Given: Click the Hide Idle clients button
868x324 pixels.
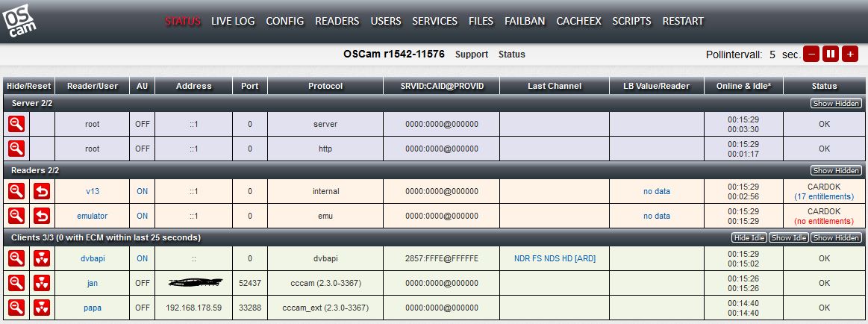Looking at the screenshot, I should click(749, 237).
